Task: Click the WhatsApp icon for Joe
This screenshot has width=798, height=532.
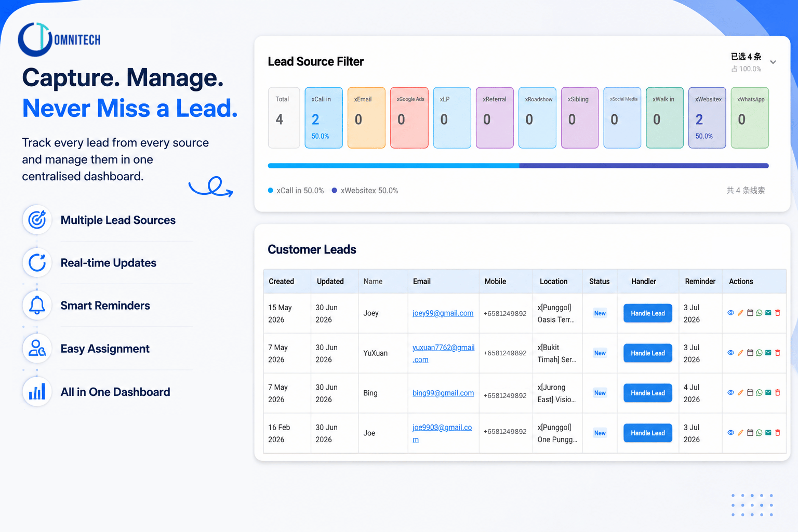Action: [759, 433]
